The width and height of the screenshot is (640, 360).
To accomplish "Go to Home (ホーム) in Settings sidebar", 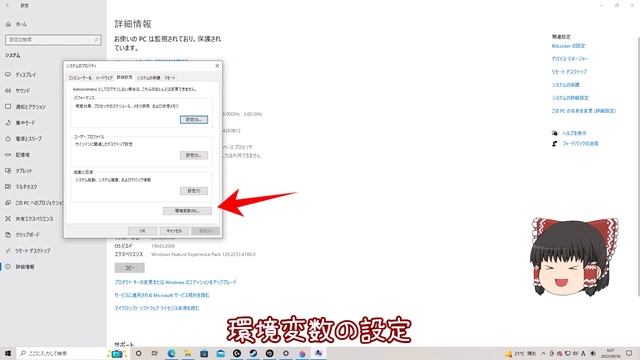I will 17,24.
